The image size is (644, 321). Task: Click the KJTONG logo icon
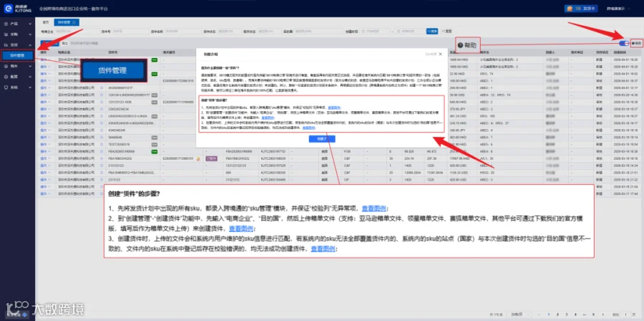(9, 8)
